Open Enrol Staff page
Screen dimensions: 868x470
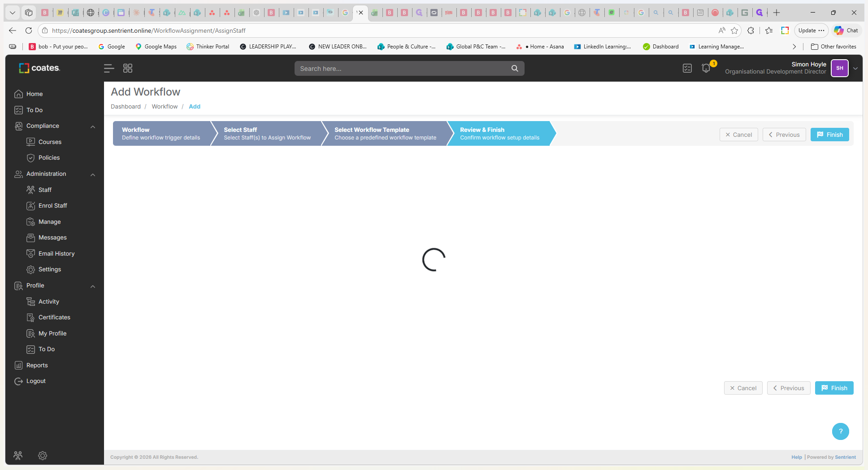52,205
